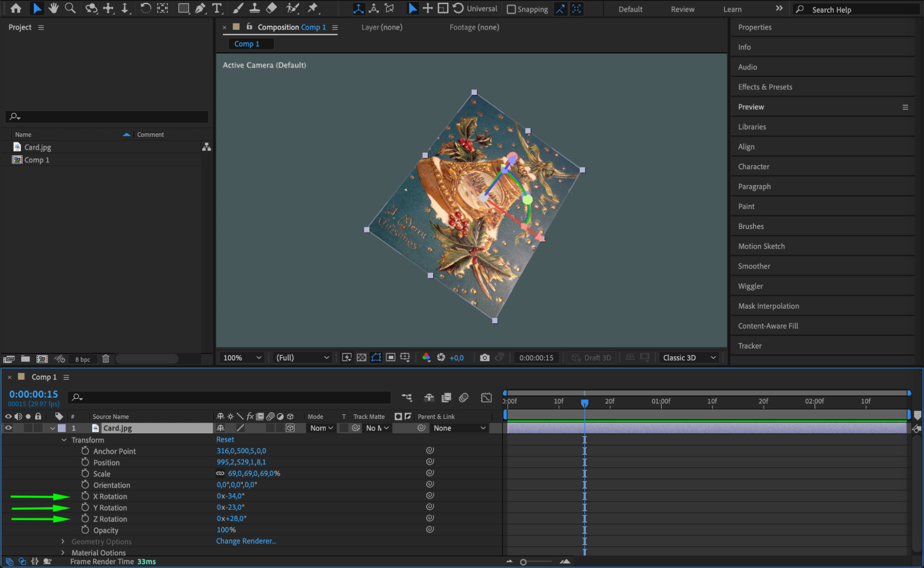Open the 100% magnification dropdown

[x=242, y=358]
